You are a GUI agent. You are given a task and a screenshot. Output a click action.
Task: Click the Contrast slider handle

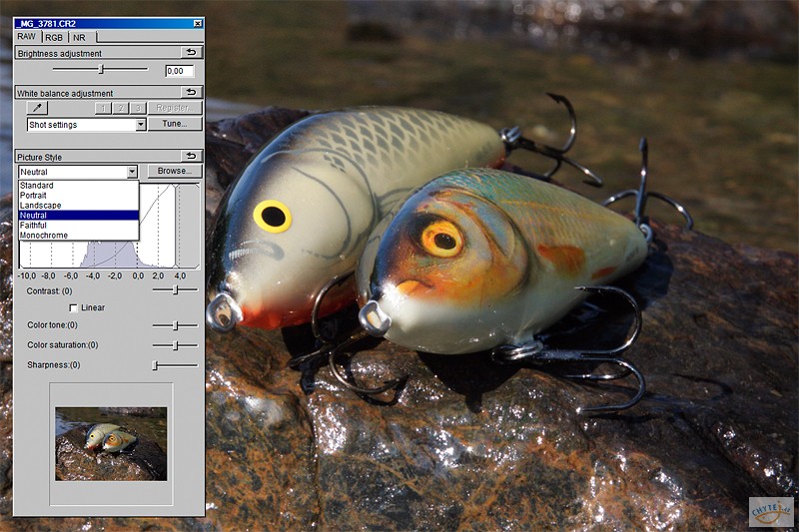(176, 289)
